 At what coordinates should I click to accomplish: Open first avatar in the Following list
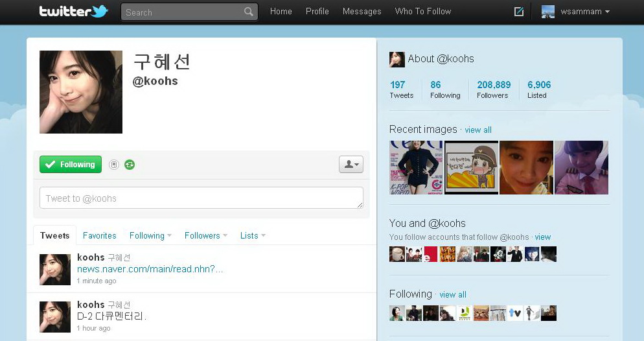(x=397, y=313)
